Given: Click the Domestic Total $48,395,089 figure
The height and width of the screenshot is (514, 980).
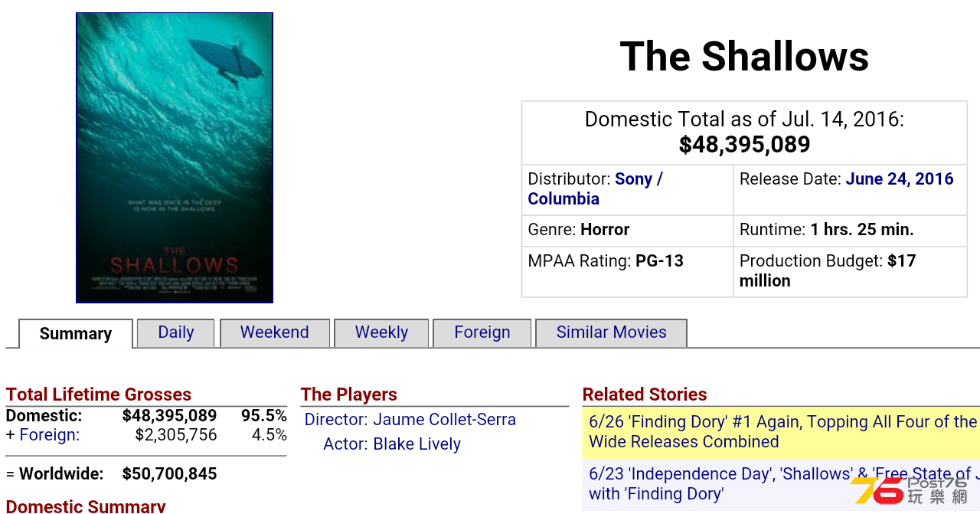Looking at the screenshot, I should [x=744, y=145].
